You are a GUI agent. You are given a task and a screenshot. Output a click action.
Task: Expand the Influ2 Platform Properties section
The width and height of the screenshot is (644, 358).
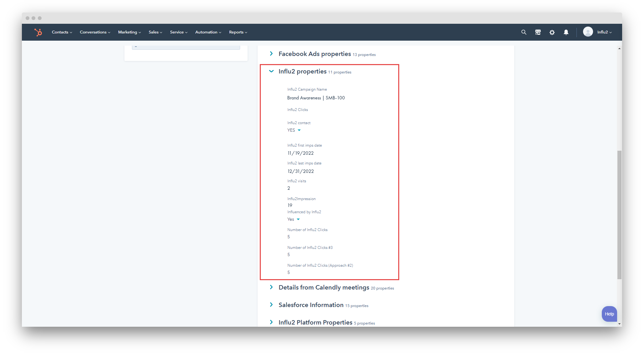pos(271,322)
